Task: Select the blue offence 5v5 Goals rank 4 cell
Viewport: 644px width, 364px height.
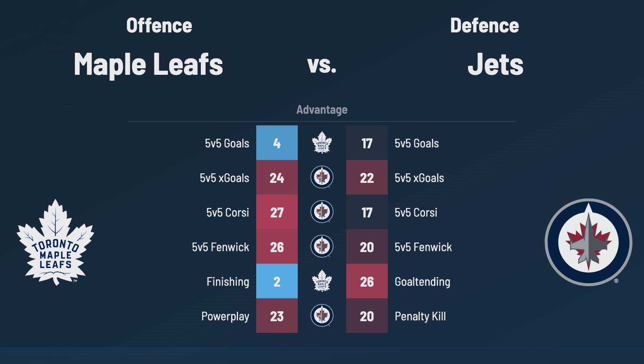Action: [277, 143]
